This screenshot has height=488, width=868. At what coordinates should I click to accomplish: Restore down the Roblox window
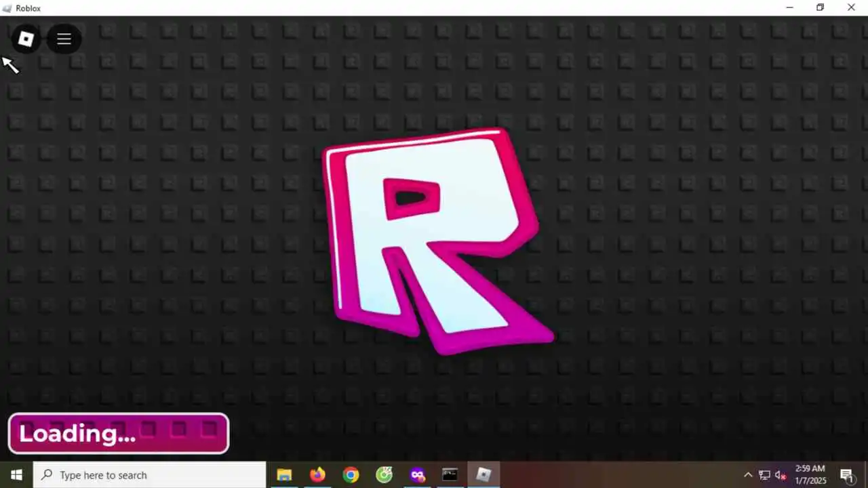coord(821,7)
